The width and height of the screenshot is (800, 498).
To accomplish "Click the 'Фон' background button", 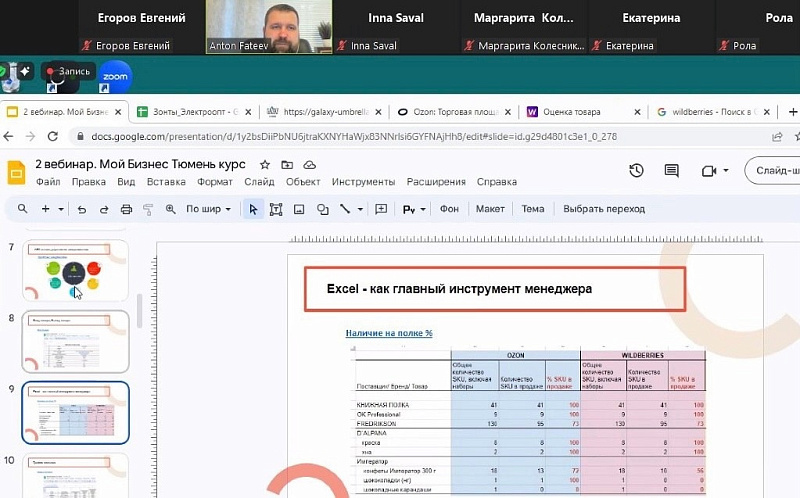I will click(x=449, y=209).
